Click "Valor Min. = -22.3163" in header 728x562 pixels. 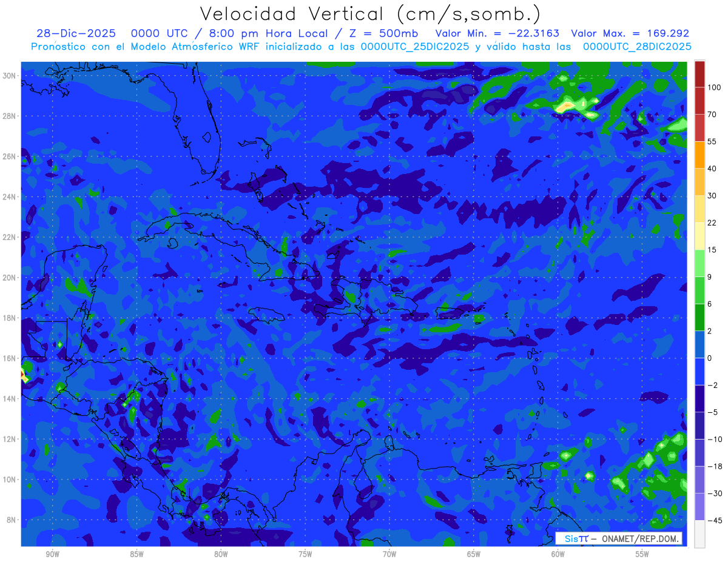[x=497, y=33]
